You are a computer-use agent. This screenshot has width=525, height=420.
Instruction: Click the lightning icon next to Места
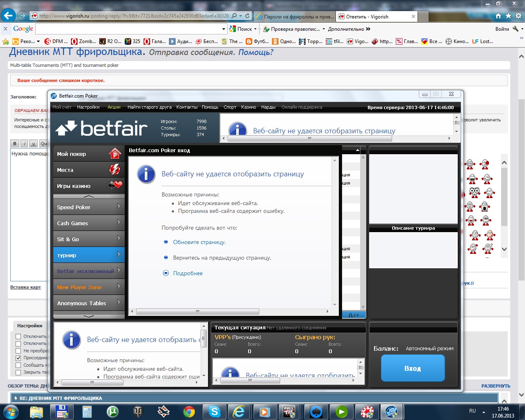(115, 169)
